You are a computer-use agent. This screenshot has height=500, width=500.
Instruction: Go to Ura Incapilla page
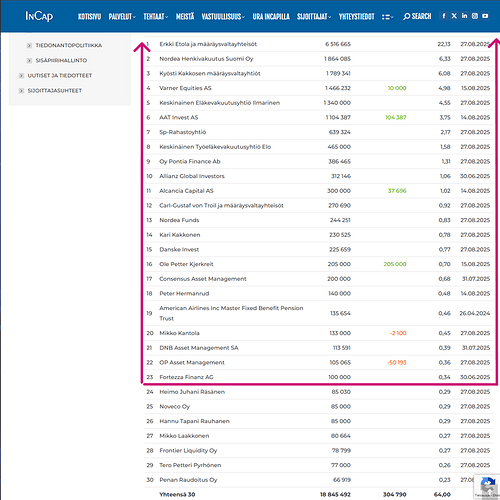271,17
